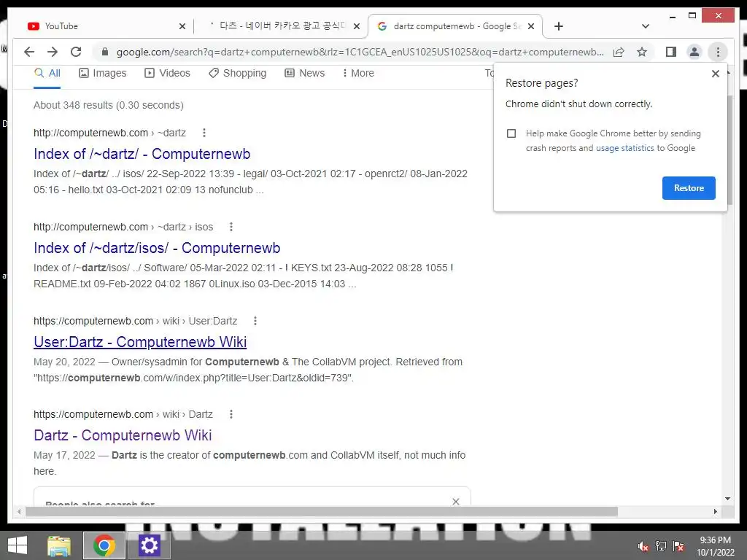Enable sending crash reports checkbox
This screenshot has width=747, height=560.
(x=511, y=133)
